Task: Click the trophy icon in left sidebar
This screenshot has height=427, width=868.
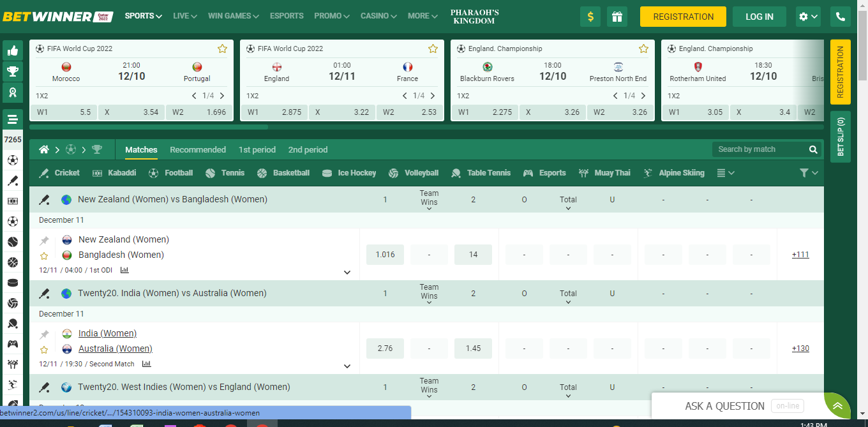Action: click(x=12, y=71)
